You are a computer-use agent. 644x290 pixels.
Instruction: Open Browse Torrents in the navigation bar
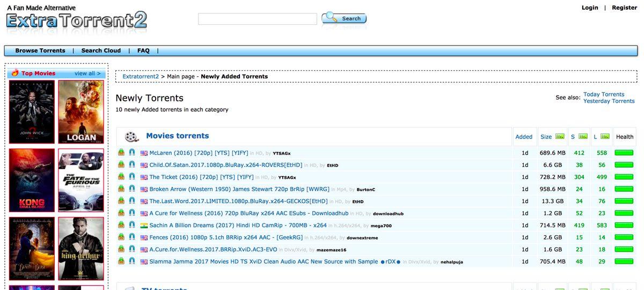tap(40, 50)
